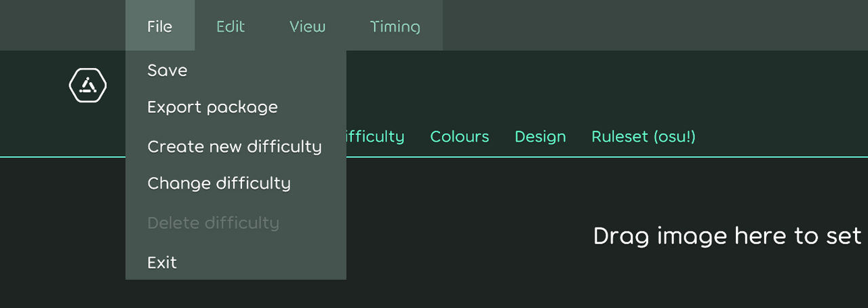The height and width of the screenshot is (308, 868).
Task: Switch to the Design tab
Action: pos(540,136)
